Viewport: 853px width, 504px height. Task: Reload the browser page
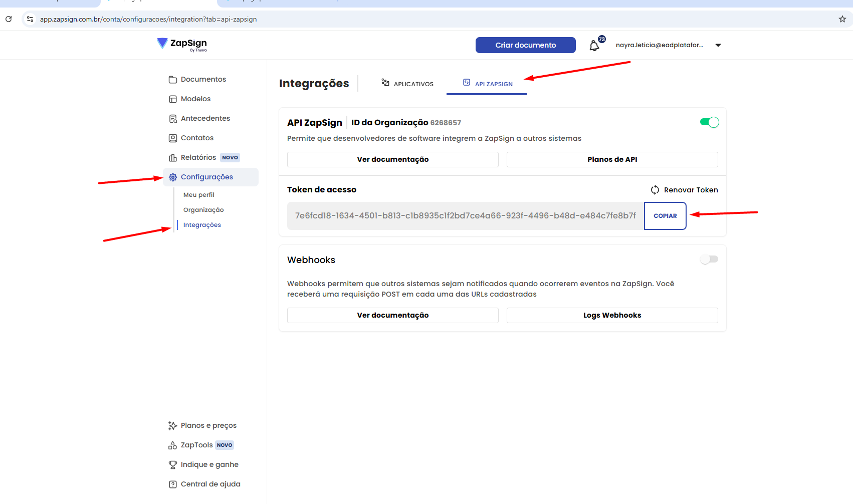click(x=9, y=19)
